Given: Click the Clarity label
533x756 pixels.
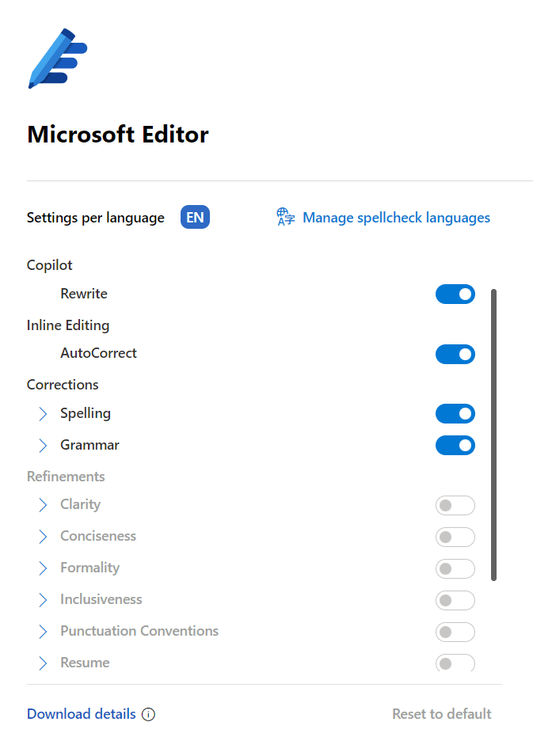Looking at the screenshot, I should (x=81, y=504).
